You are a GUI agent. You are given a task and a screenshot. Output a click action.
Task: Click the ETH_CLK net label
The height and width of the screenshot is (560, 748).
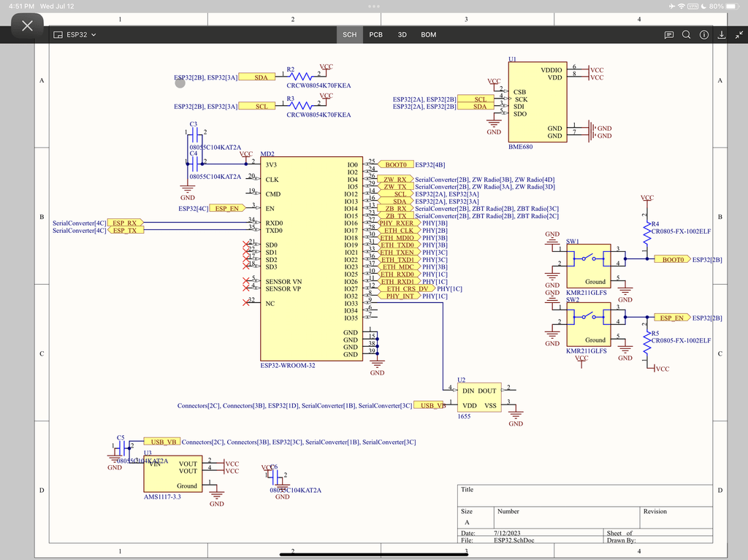point(399,231)
